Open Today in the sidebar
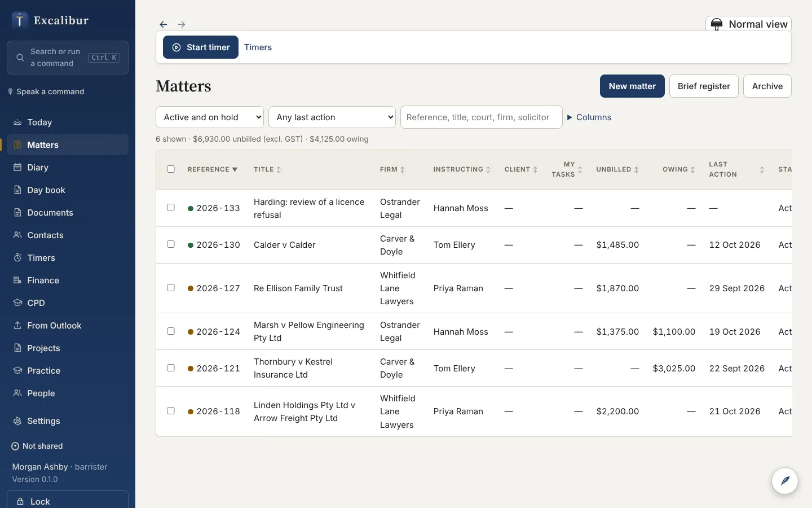Viewport: 812px width, 508px height. (68, 122)
